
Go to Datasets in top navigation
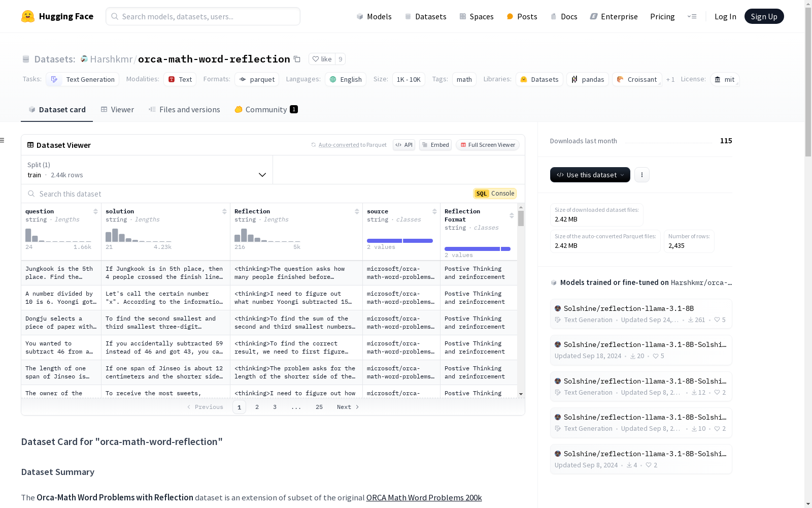(x=425, y=16)
